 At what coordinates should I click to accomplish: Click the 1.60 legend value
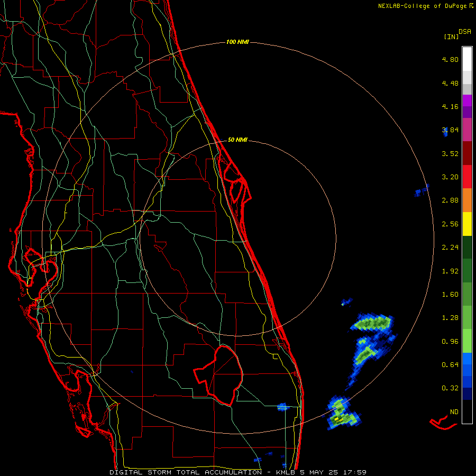click(x=450, y=295)
